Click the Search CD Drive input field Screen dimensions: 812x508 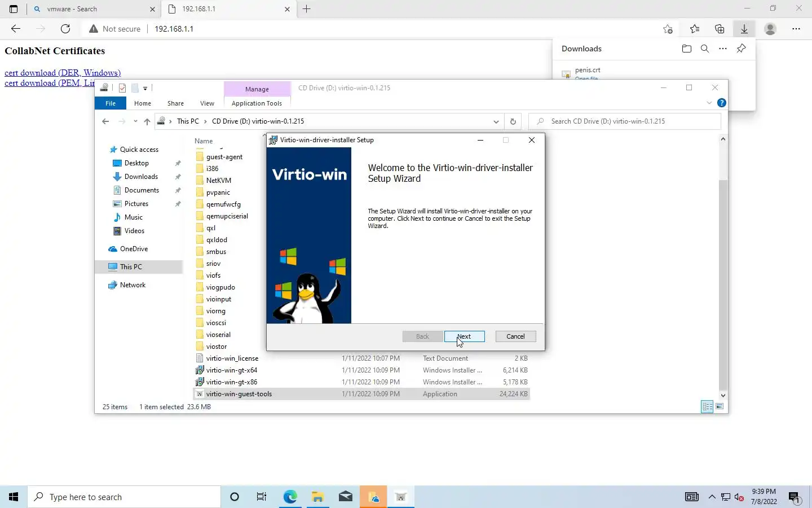(x=625, y=121)
